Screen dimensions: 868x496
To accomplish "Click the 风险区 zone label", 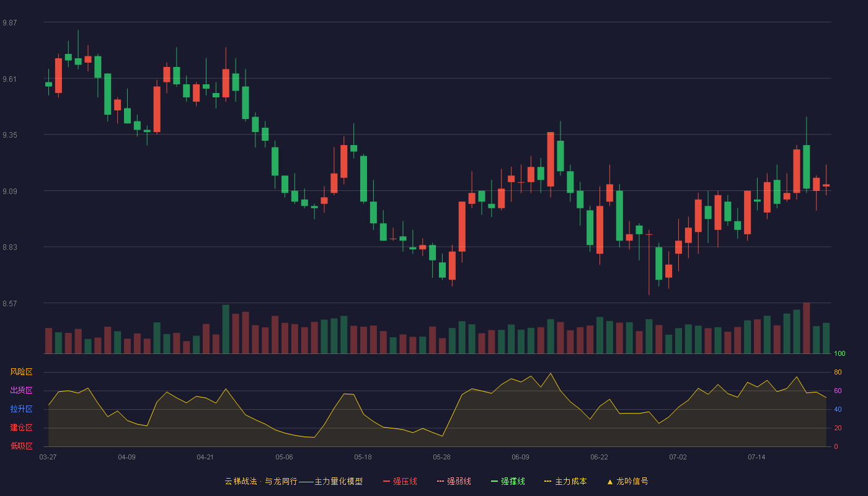I will click(21, 372).
